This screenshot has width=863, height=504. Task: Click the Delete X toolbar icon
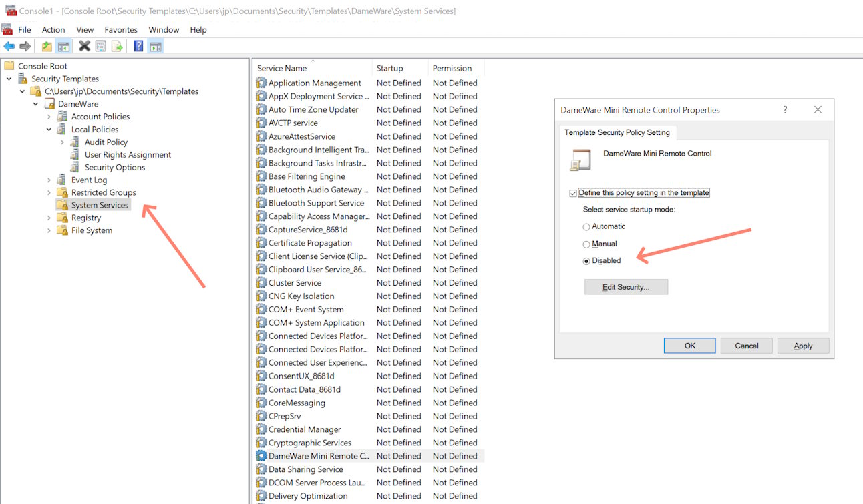point(84,47)
